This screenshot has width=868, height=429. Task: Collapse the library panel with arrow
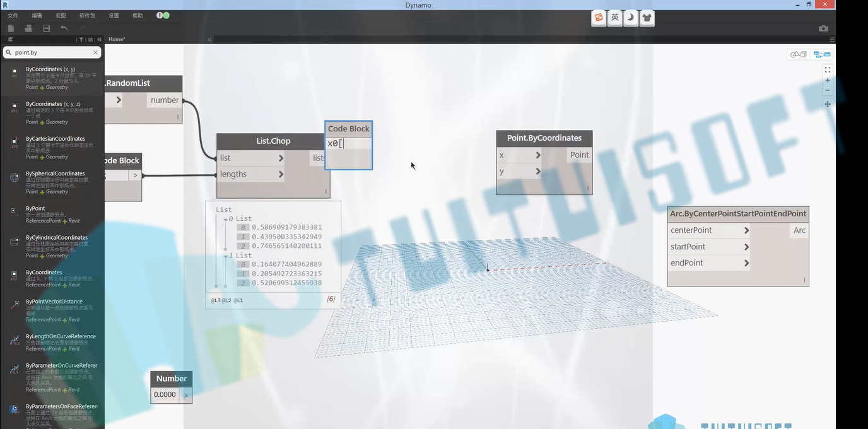coord(99,39)
